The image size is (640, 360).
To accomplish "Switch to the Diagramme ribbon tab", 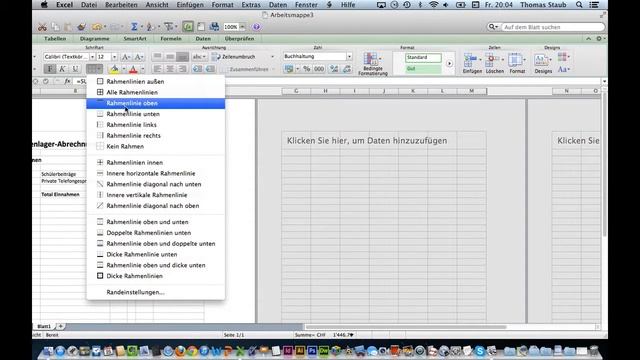I will click(95, 39).
